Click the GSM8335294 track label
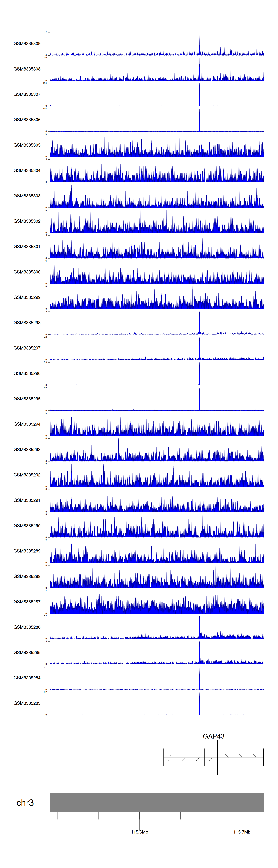 27,424
